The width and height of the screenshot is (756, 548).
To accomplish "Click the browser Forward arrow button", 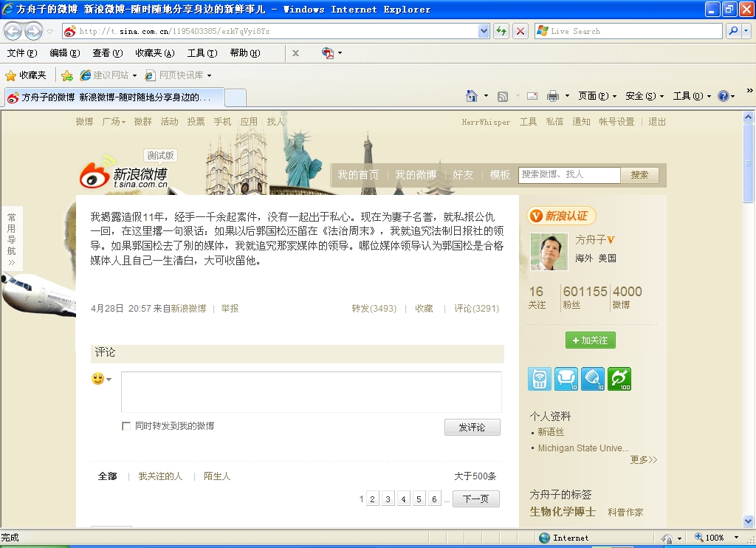I will click(x=32, y=31).
